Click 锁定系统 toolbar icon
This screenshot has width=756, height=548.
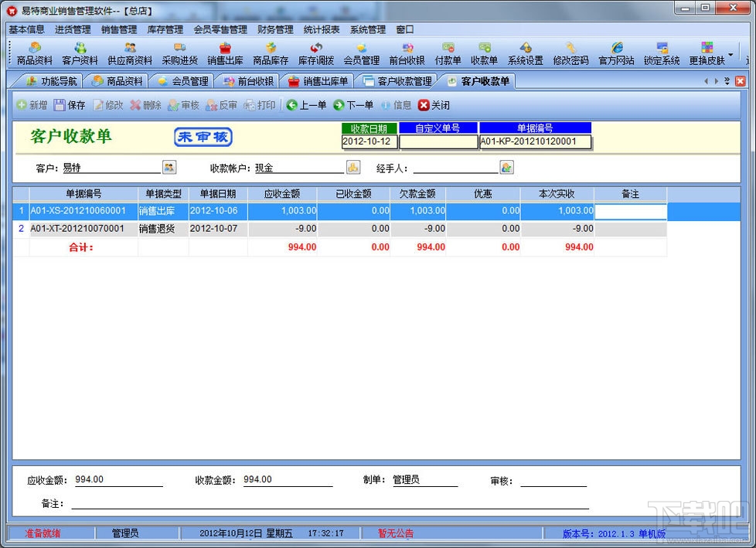pyautogui.click(x=662, y=53)
